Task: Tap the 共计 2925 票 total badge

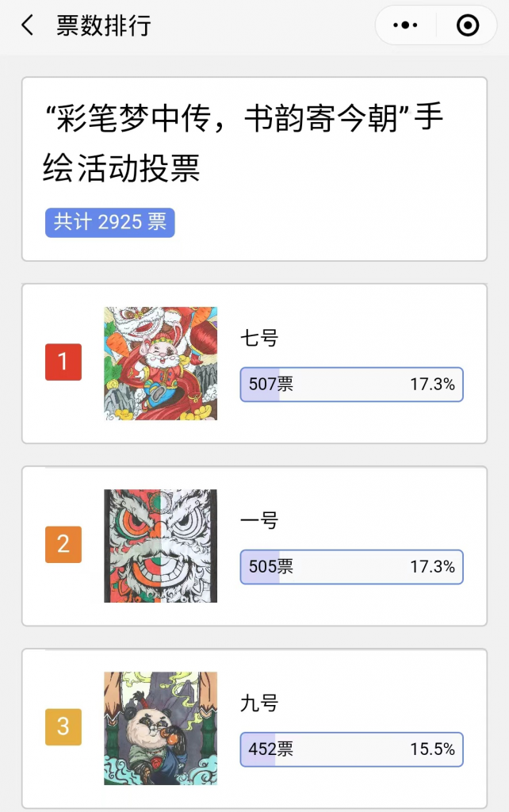Action: pos(109,223)
